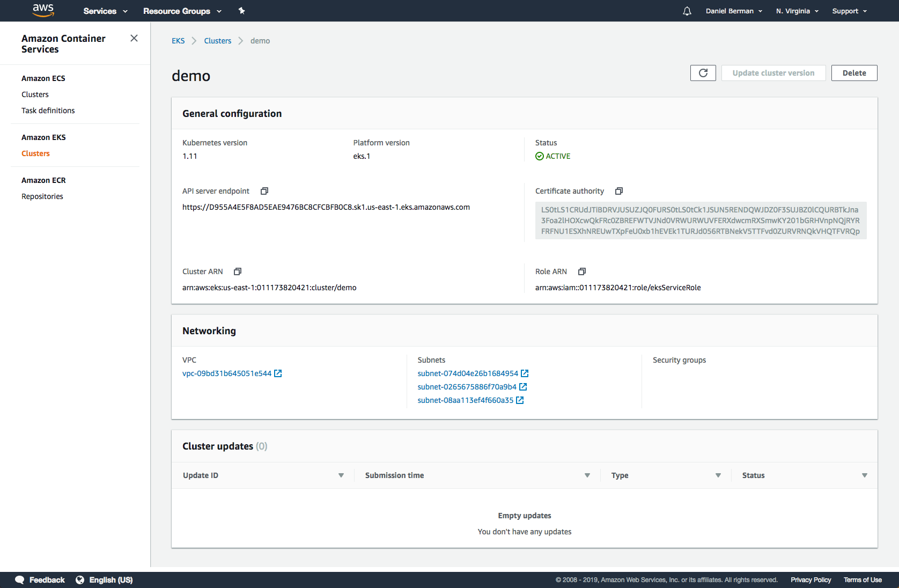This screenshot has height=588, width=899.
Task: Click the language globe icon
Action: [80, 580]
